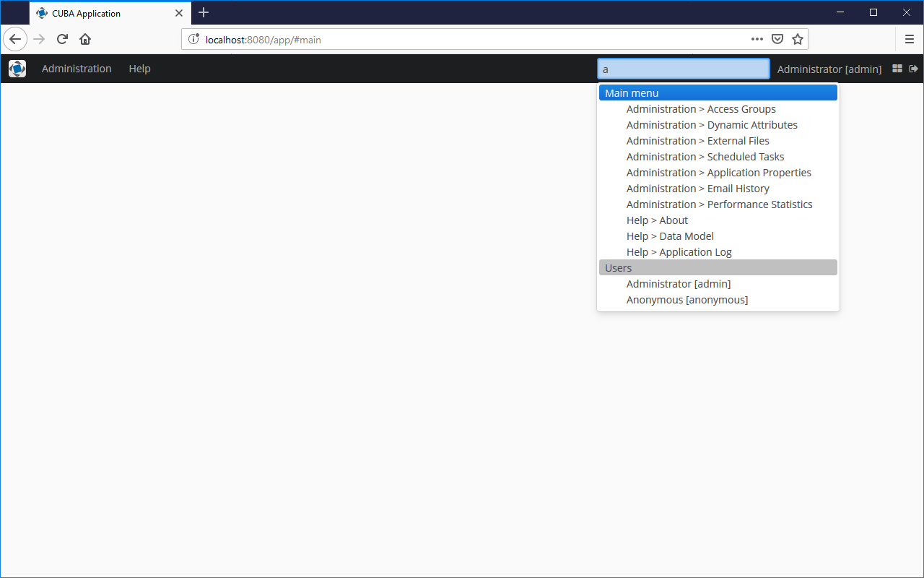The height and width of the screenshot is (578, 924).
Task: Pick Administration > Email History suggestion
Action: [x=718, y=189]
